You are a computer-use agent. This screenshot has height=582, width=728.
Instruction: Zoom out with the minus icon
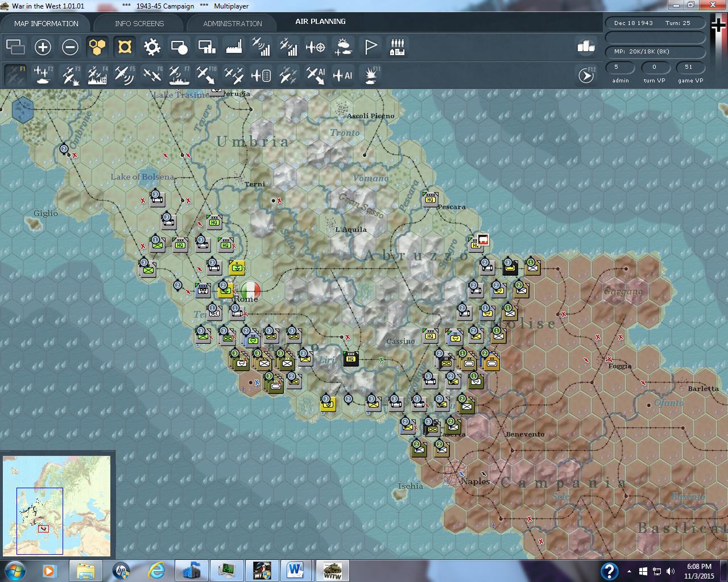[70, 47]
